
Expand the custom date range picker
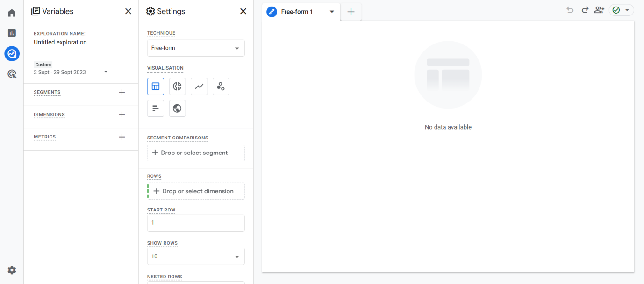point(106,72)
